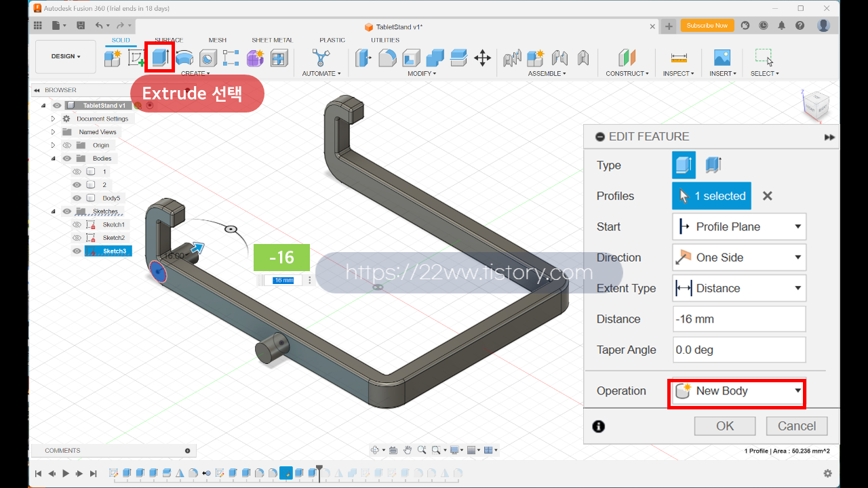Select the Fillet tool
The height and width of the screenshot is (488, 868).
click(x=387, y=58)
